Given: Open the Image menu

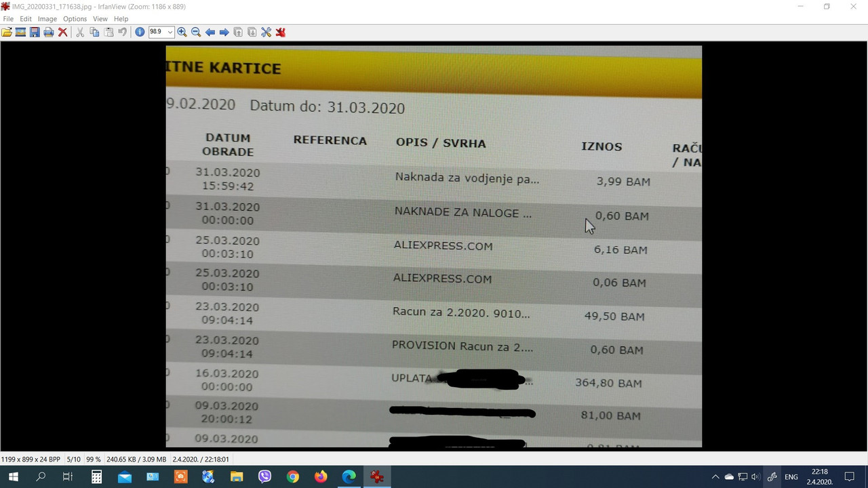Looking at the screenshot, I should pos(47,19).
